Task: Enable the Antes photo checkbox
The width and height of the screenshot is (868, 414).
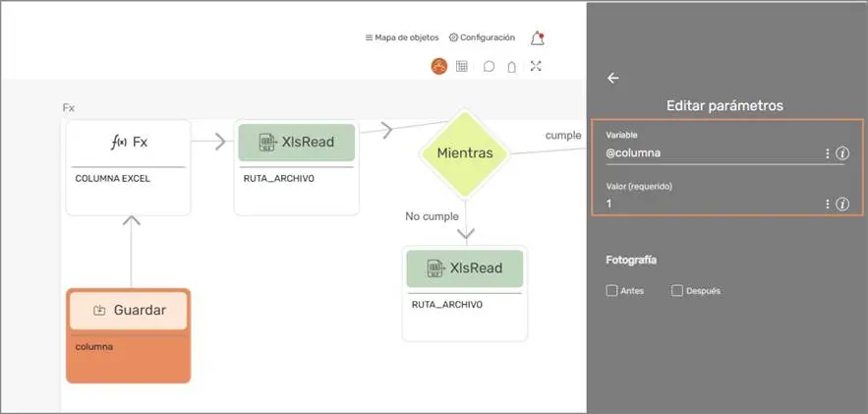Action: tap(612, 291)
